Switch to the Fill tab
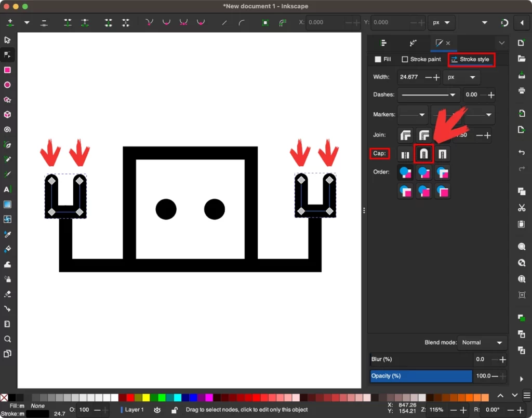 [x=383, y=59]
